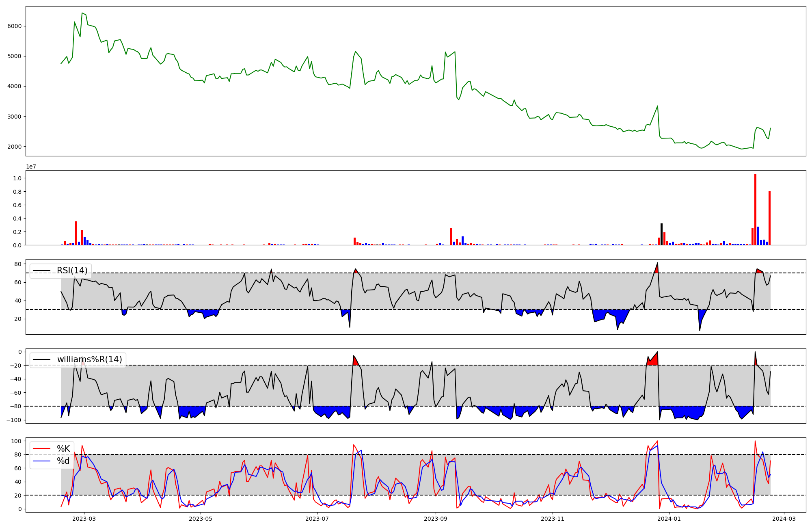Click the %K legend entry
Viewport: 812px width, 528px height.
point(63,449)
